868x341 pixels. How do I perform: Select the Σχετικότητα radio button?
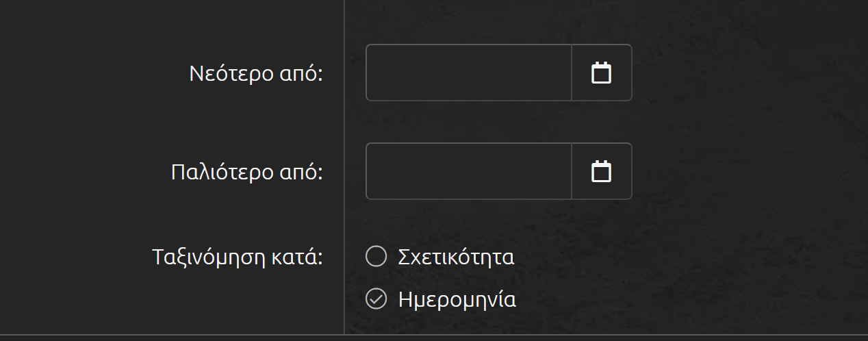(x=376, y=257)
